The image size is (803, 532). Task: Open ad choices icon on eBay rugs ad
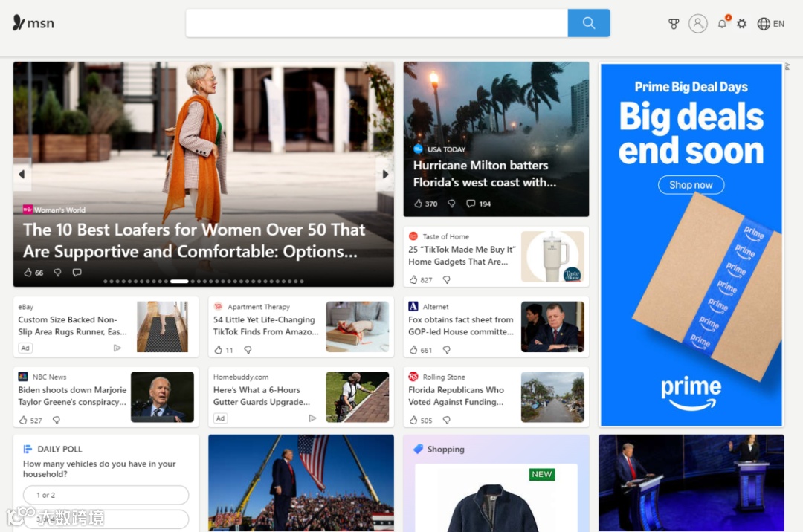click(x=117, y=348)
